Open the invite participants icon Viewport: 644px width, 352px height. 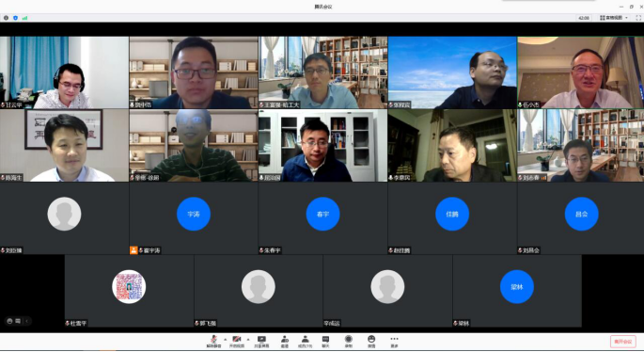(284, 342)
